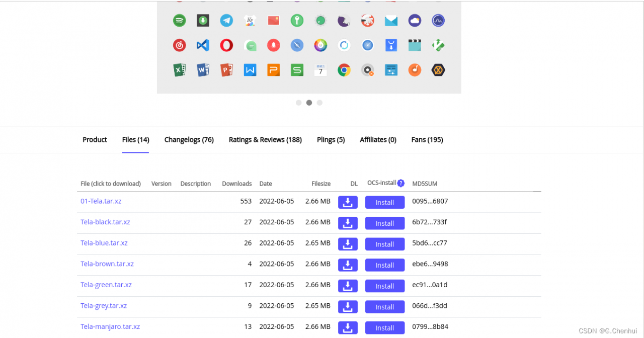Switch to the Product tab

pyautogui.click(x=95, y=140)
